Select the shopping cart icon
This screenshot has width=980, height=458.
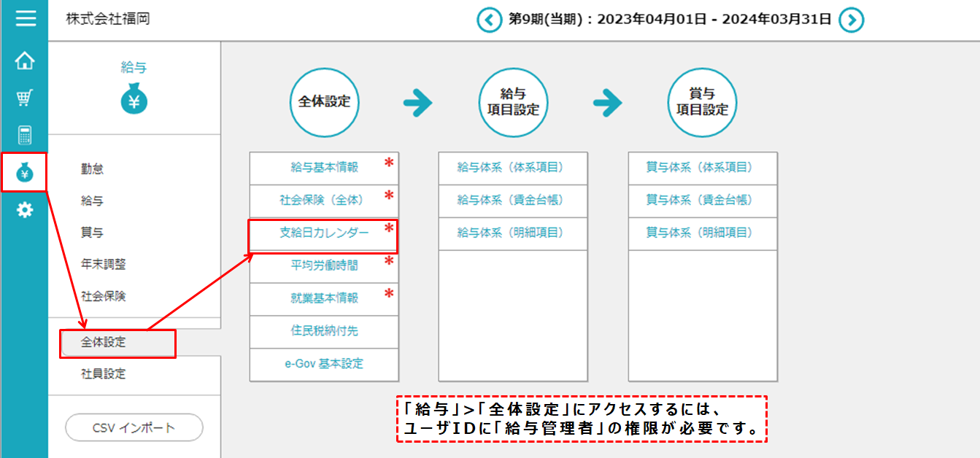coord(24,98)
